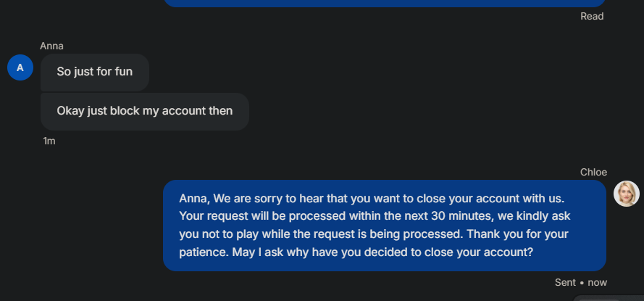644x301 pixels.
Task: Click "Your request will be processed" sentence
Action: (257, 216)
